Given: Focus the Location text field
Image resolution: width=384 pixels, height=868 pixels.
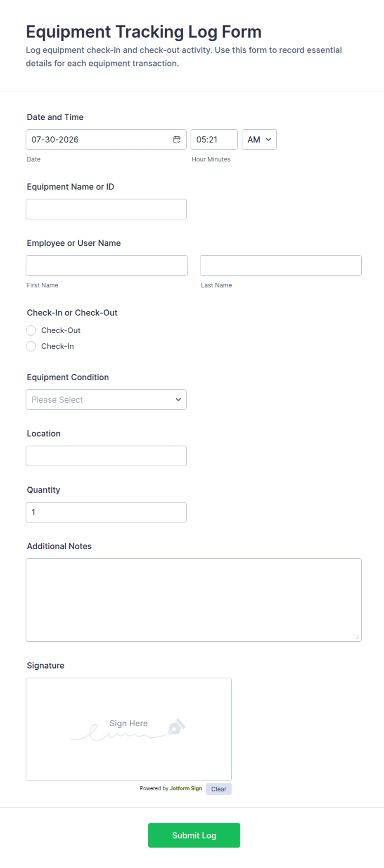Looking at the screenshot, I should [x=106, y=456].
